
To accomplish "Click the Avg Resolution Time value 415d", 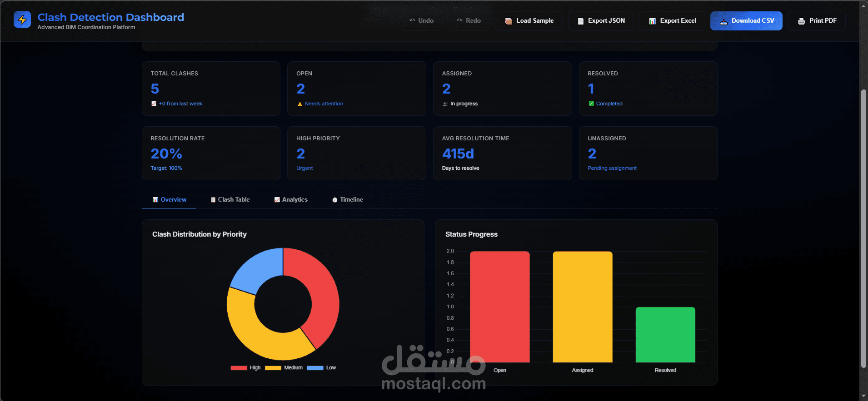I will [x=458, y=153].
